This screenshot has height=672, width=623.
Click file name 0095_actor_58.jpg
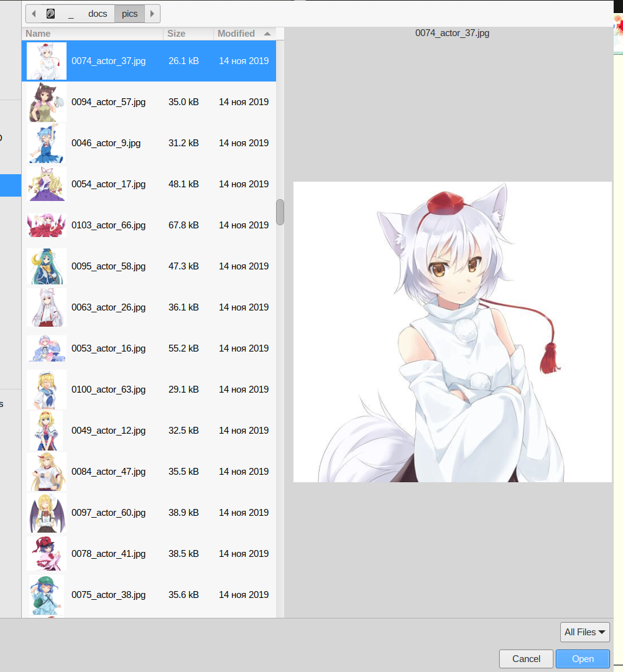[108, 266]
